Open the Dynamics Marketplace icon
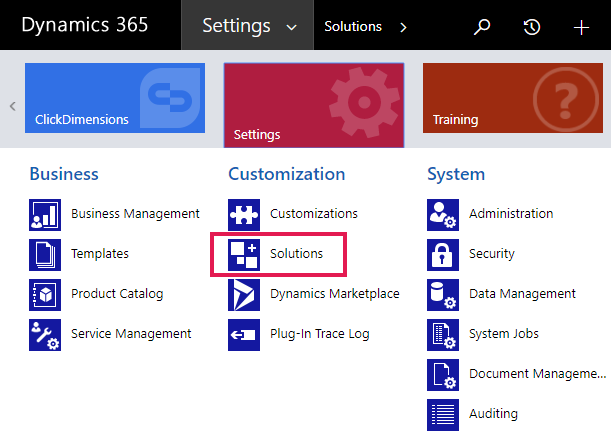 244,295
